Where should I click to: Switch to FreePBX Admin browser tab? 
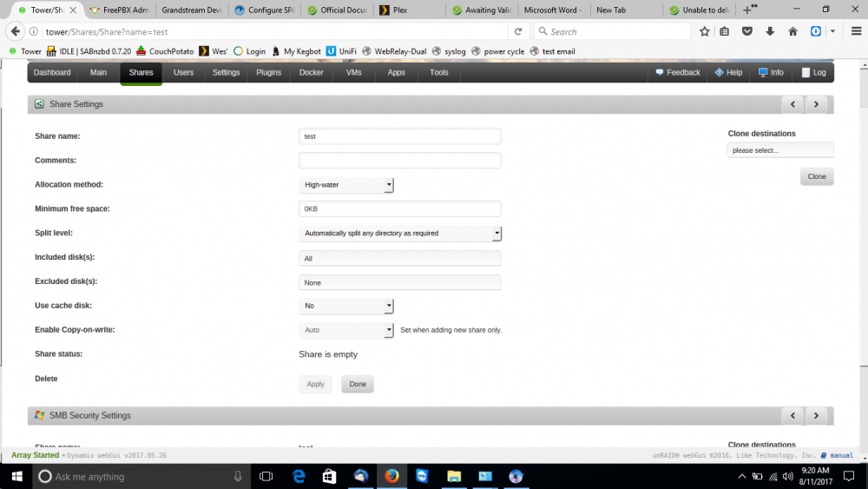(119, 10)
